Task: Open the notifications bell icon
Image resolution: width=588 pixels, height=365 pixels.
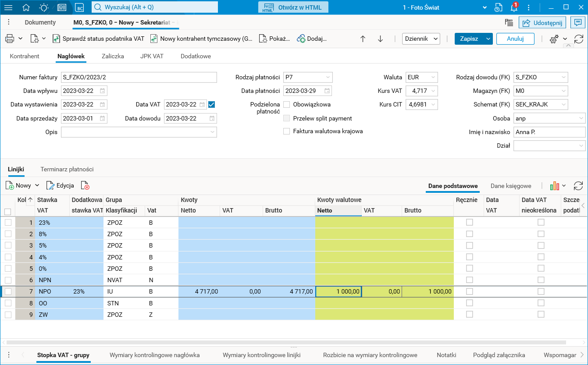Action: (x=514, y=7)
